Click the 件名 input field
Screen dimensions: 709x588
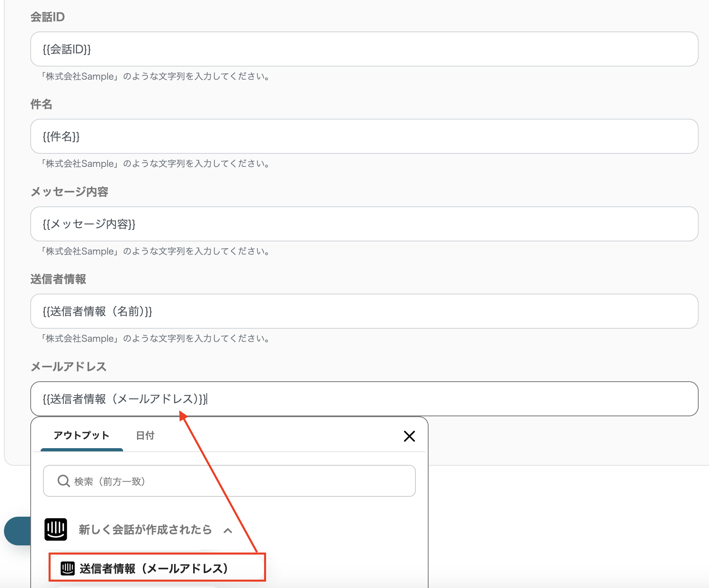tap(364, 136)
